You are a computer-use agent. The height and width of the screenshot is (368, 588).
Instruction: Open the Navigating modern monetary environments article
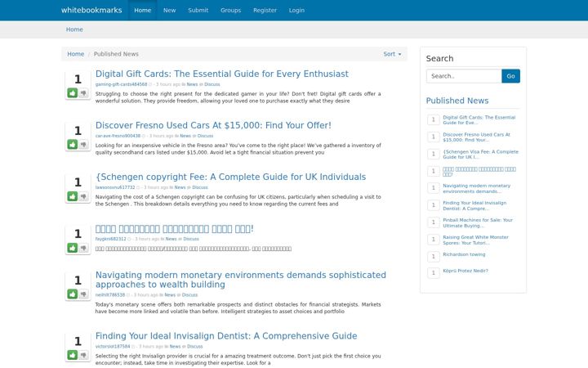240,280
